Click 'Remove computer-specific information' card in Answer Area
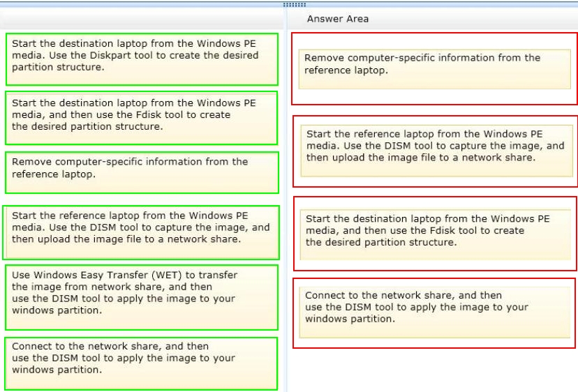This screenshot has width=578, height=392. coord(435,69)
